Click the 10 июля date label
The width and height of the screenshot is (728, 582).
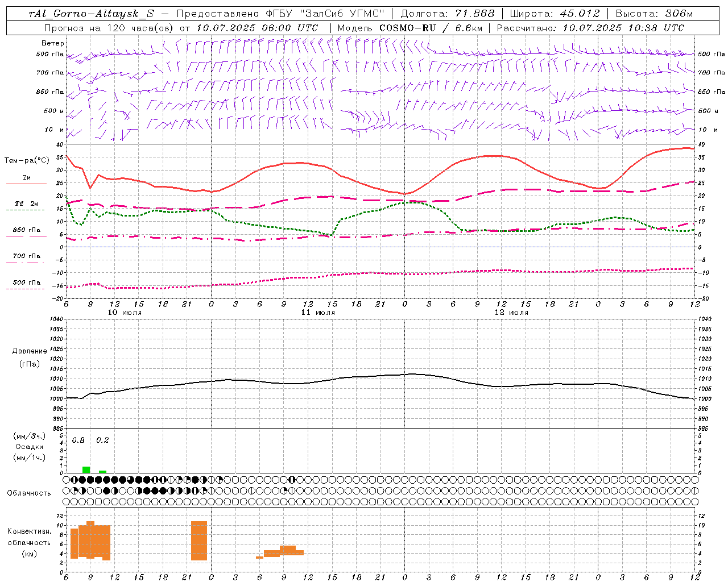pos(125,313)
